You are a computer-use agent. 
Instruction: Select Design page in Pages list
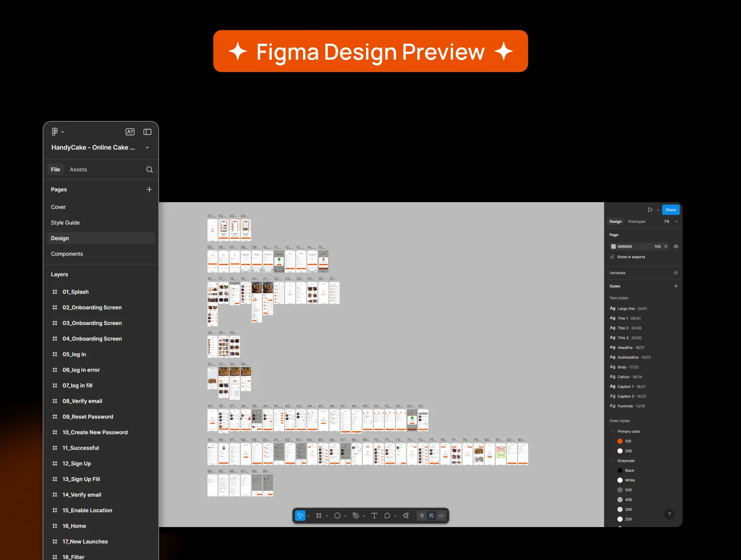click(x=101, y=238)
